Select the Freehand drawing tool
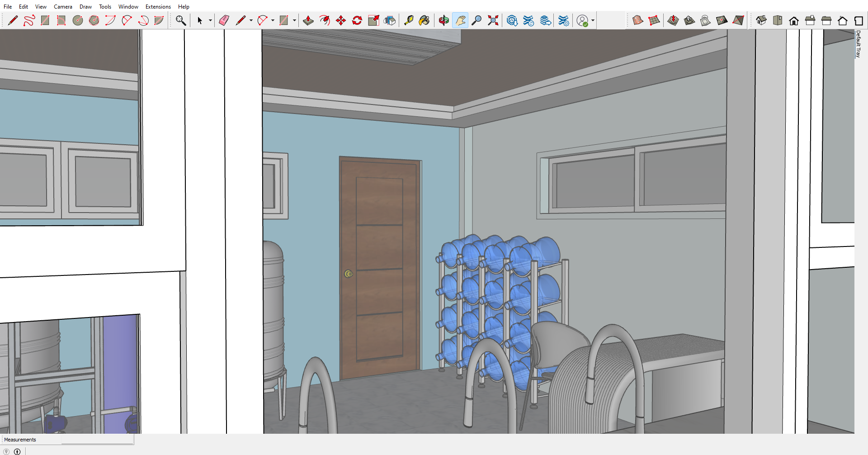This screenshot has width=868, height=455. (29, 20)
